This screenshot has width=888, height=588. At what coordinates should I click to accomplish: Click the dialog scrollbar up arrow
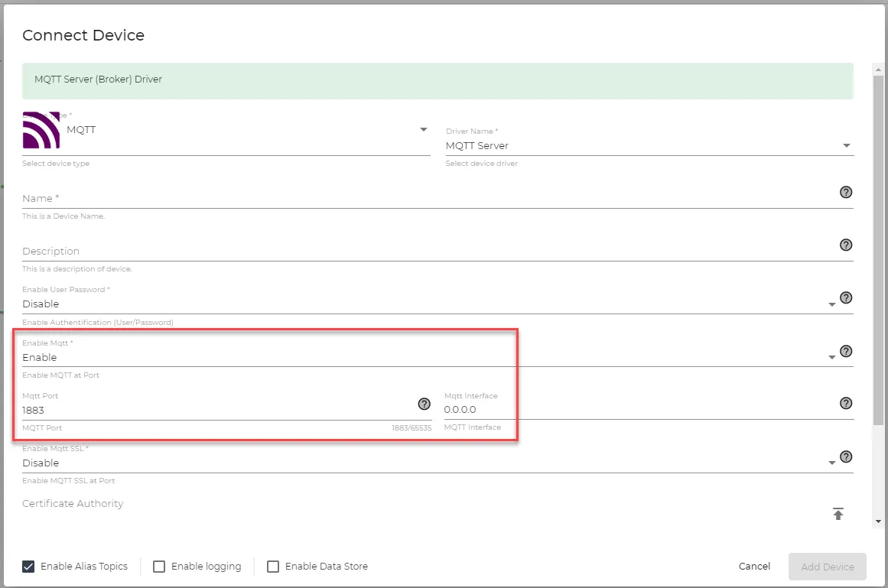click(878, 70)
